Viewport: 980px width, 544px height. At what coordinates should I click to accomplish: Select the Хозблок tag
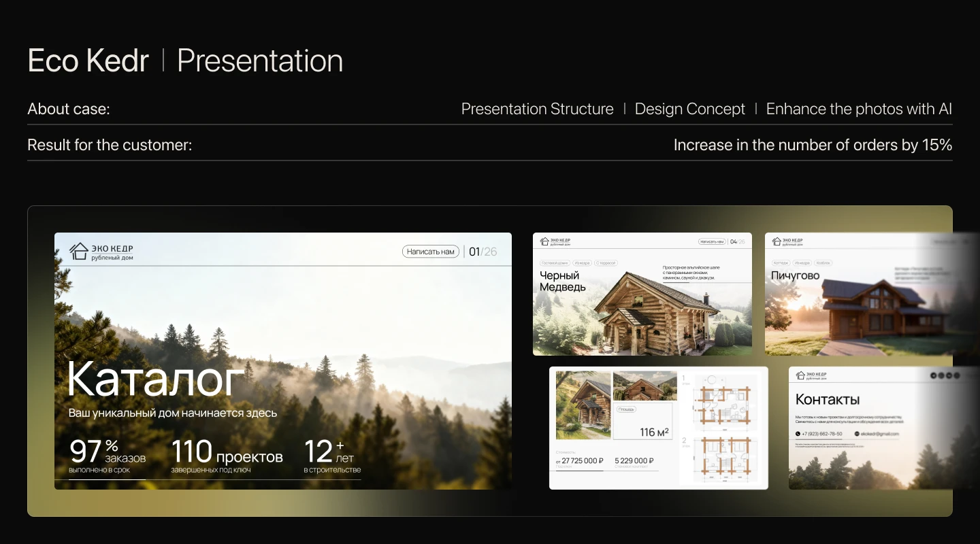click(x=823, y=262)
